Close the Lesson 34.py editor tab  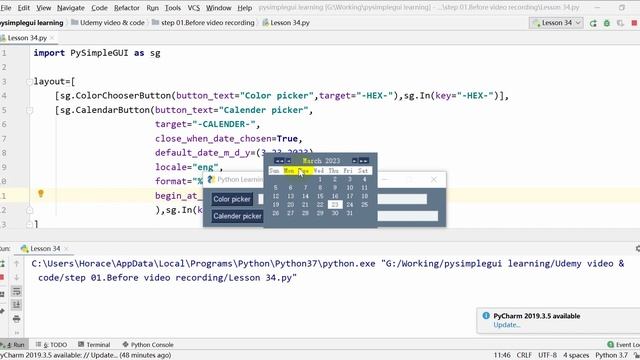pos(52,38)
